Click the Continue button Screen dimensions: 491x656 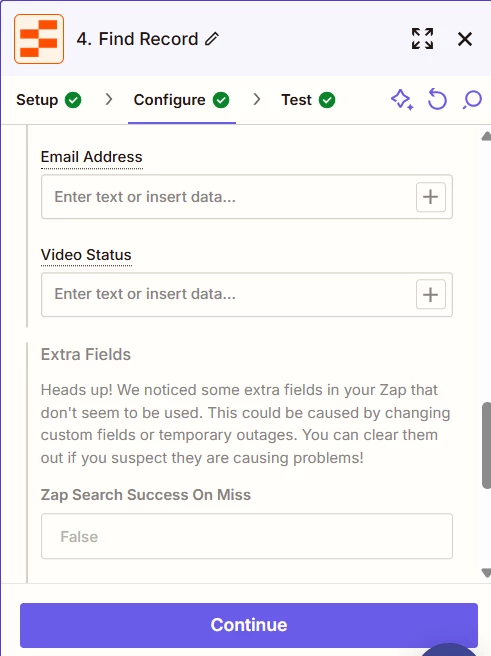tap(249, 625)
